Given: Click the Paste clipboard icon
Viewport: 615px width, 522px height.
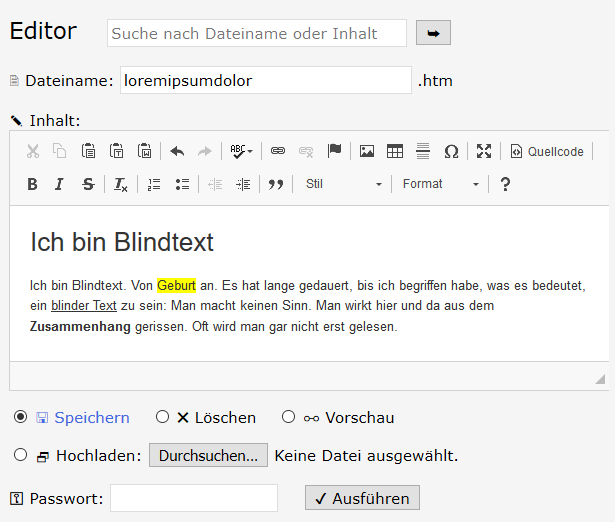Looking at the screenshot, I should tap(88, 151).
